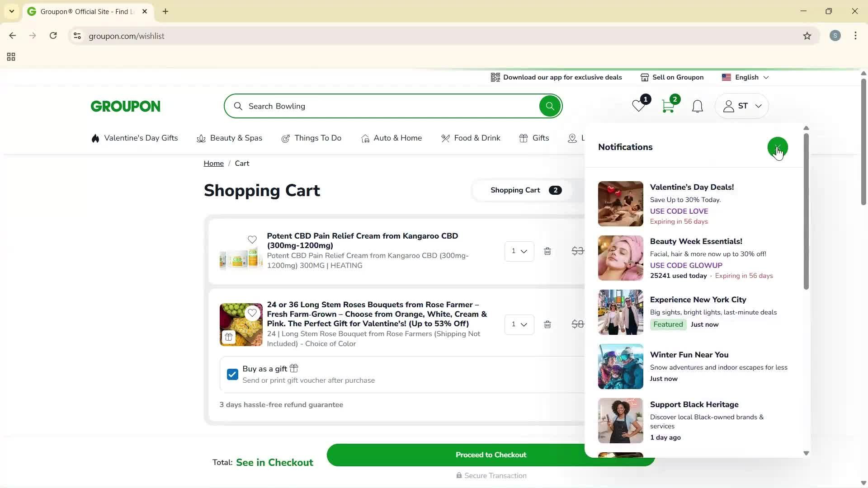
Task: Click the notifications bell icon
Action: coord(697,106)
